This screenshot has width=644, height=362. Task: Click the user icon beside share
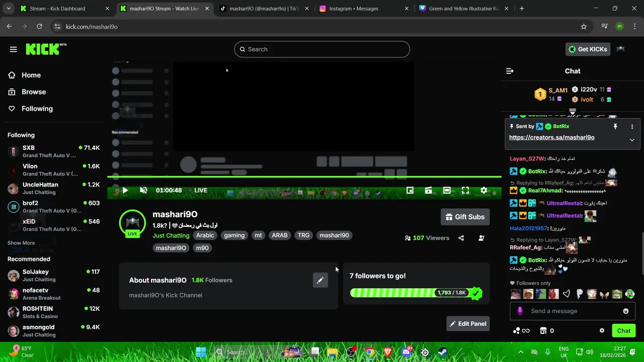(x=481, y=238)
